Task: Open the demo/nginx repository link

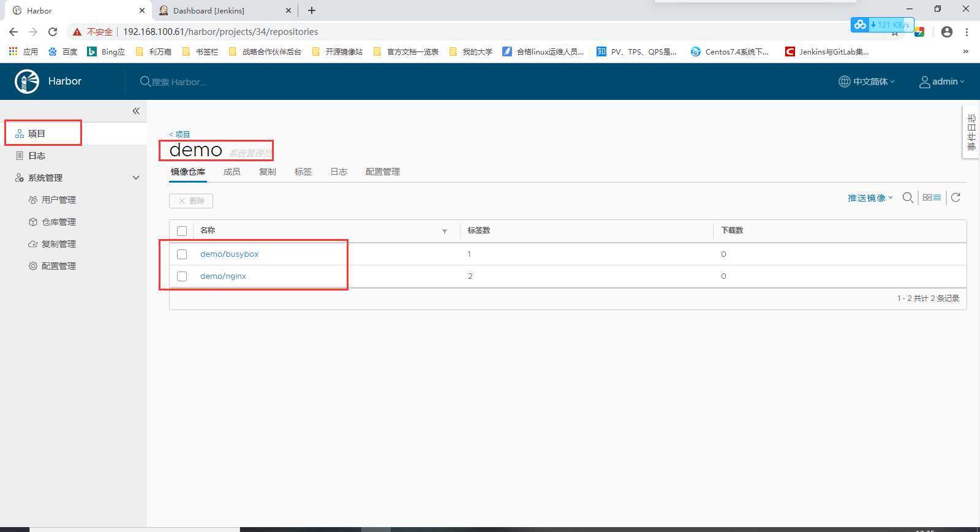Action: click(223, 276)
